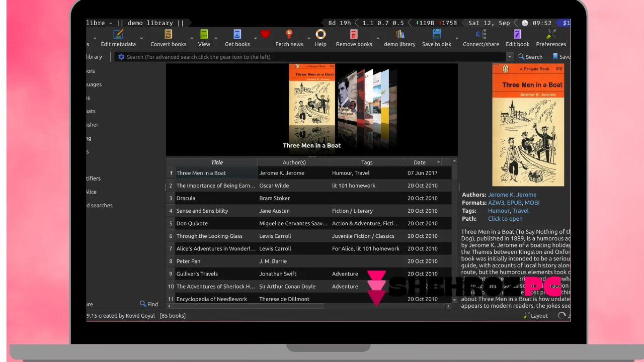Open the MOBI format link
This screenshot has height=362, width=644.
click(x=532, y=203)
